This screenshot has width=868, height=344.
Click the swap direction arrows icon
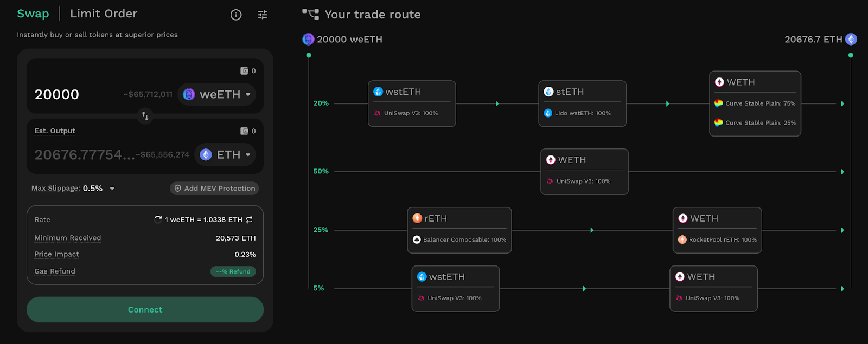pos(145,116)
